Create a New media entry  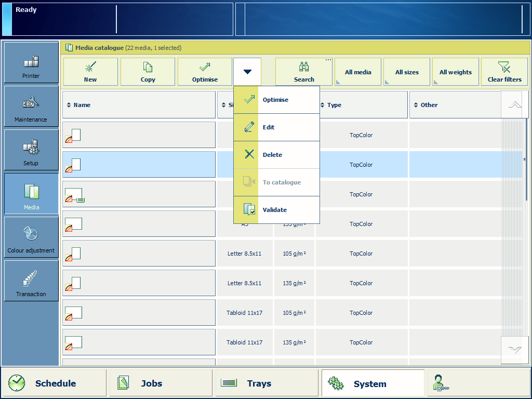tap(90, 72)
